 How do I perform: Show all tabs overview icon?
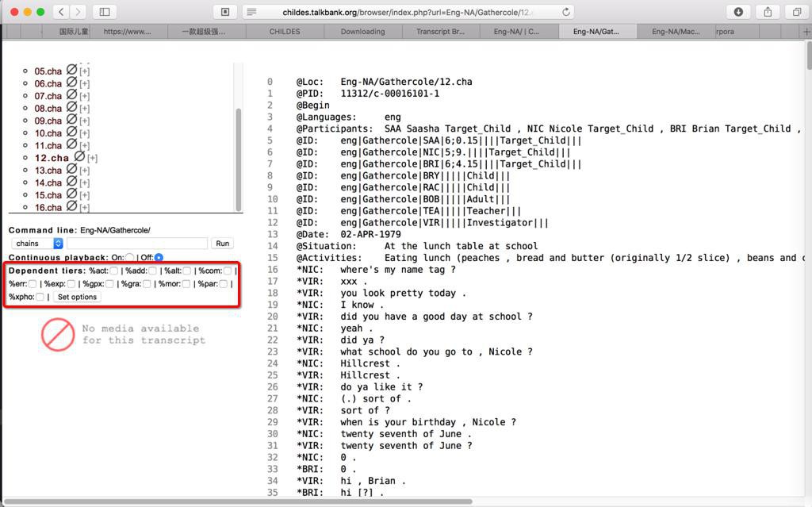click(x=796, y=12)
